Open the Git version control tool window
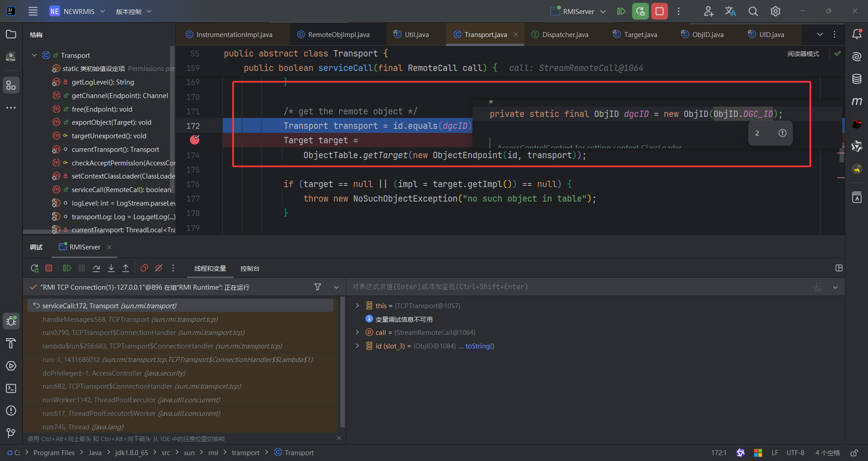 click(11, 433)
